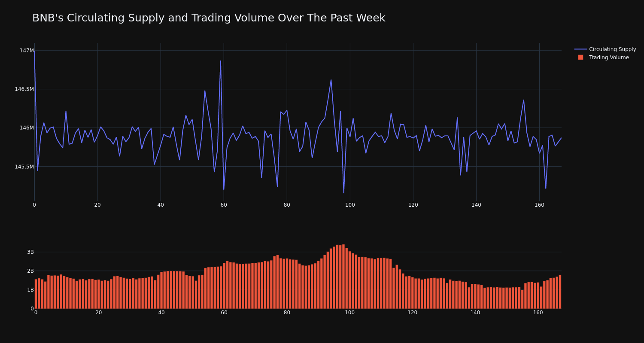644x343 pixels.
Task: Click the red Trading Volume legend swatch
Action: point(580,57)
